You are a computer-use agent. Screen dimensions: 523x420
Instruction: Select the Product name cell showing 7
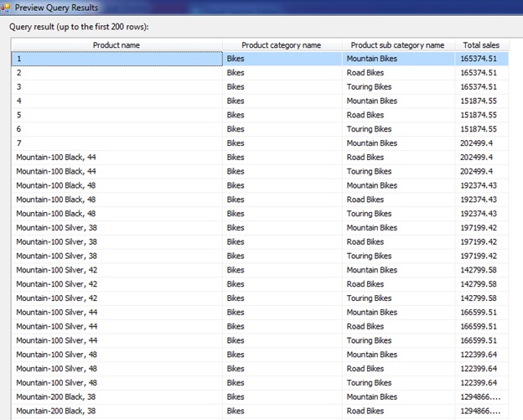(x=117, y=143)
